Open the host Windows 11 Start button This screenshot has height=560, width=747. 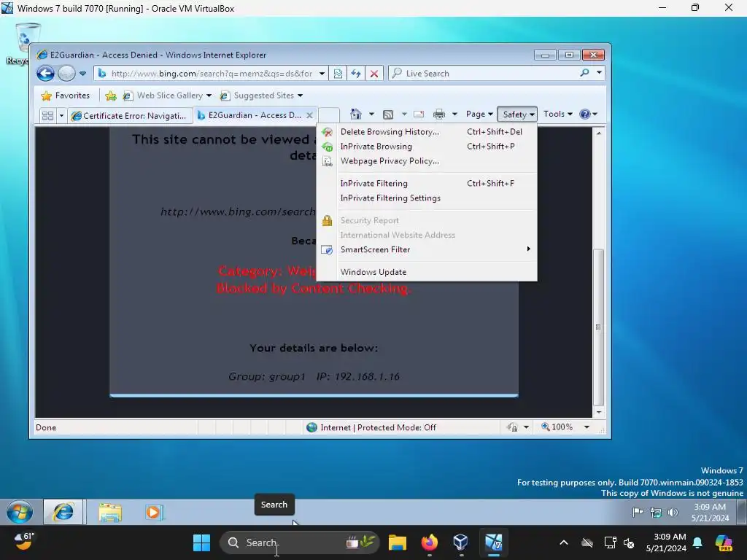pyautogui.click(x=201, y=542)
